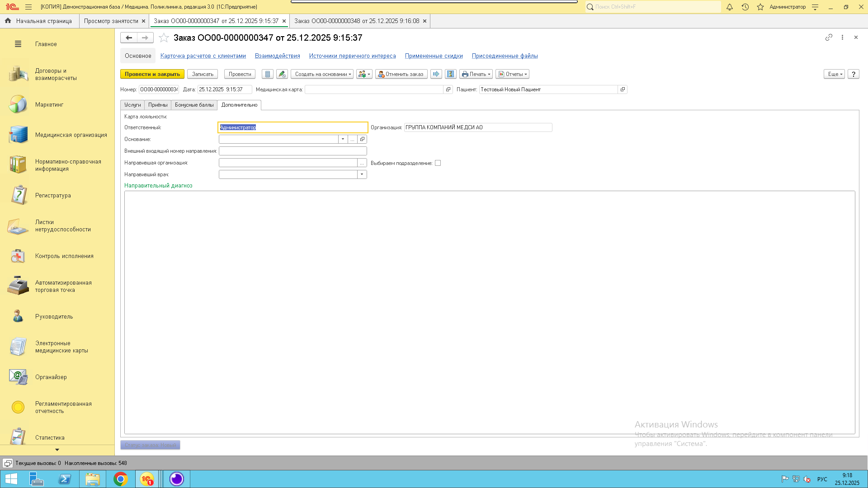Click the document list icon in toolbar
Image resolution: width=868 pixels, height=488 pixels.
click(x=268, y=74)
